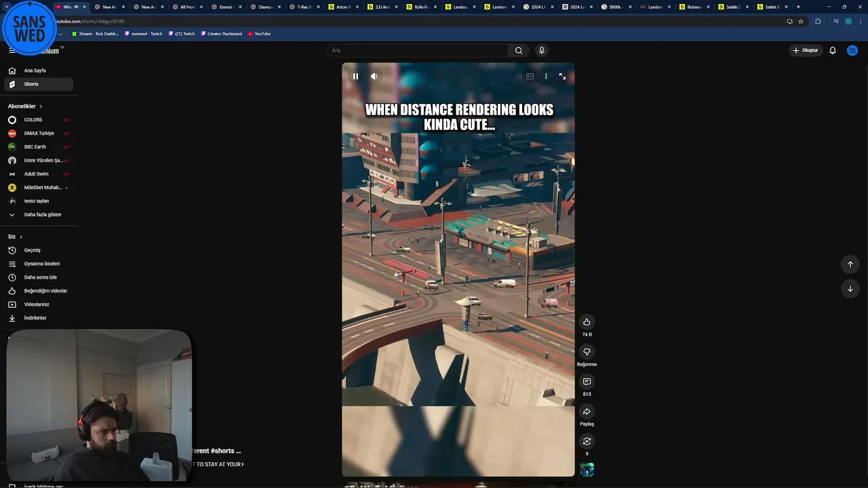Expand the Siz section
The image size is (868, 488).
(x=15, y=237)
